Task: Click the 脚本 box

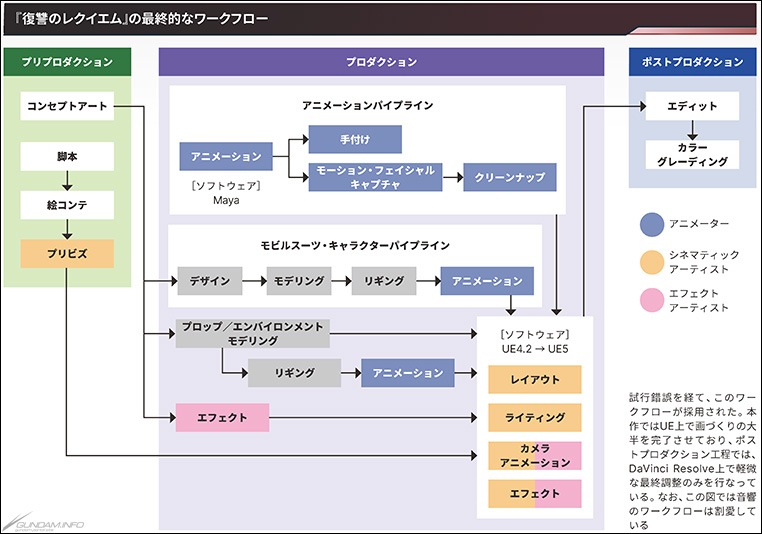Action: pyautogui.click(x=67, y=156)
